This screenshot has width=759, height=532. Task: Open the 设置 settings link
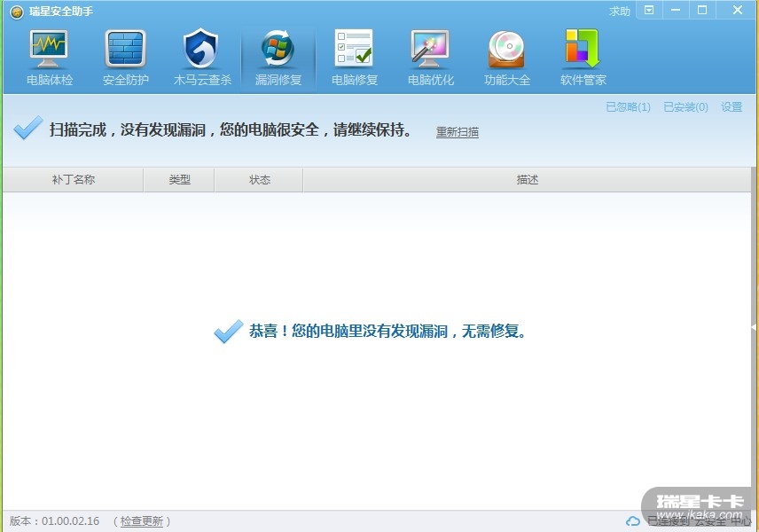tap(732, 107)
